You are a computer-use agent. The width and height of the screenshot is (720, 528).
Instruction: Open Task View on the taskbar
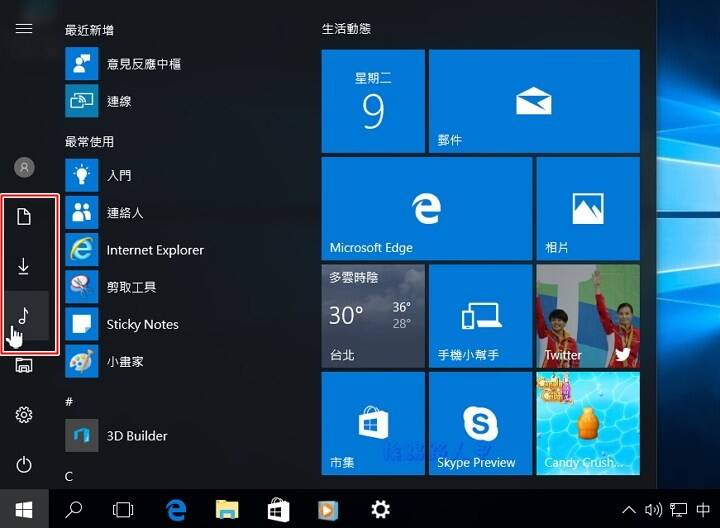[123, 510]
